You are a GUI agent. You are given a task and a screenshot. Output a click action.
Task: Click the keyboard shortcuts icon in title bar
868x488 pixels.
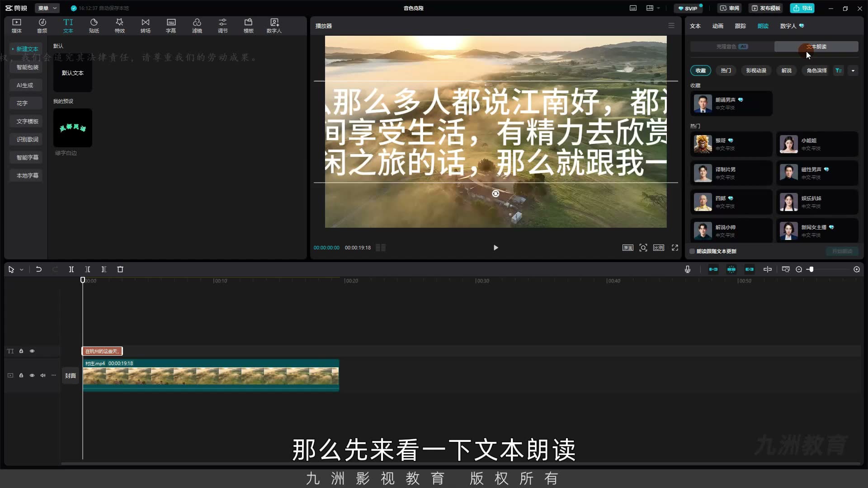(633, 8)
